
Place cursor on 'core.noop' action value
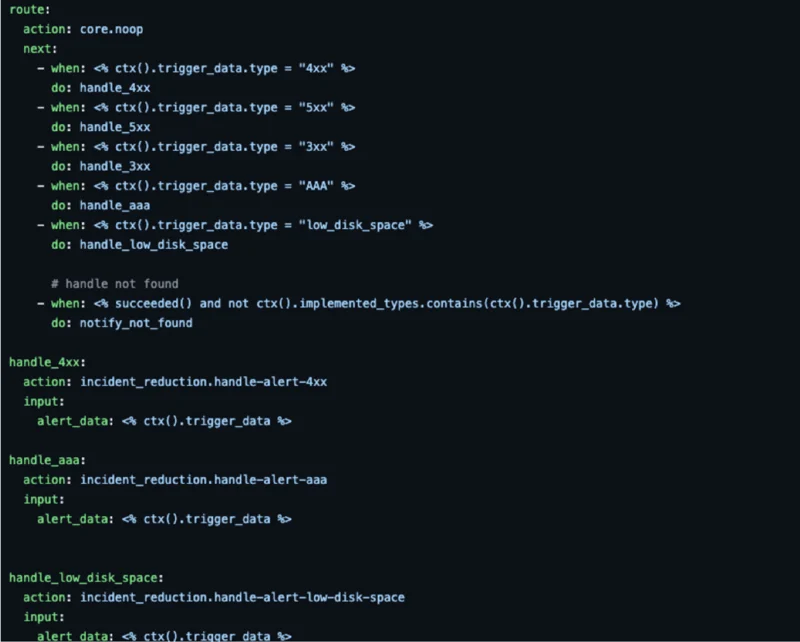point(111,29)
